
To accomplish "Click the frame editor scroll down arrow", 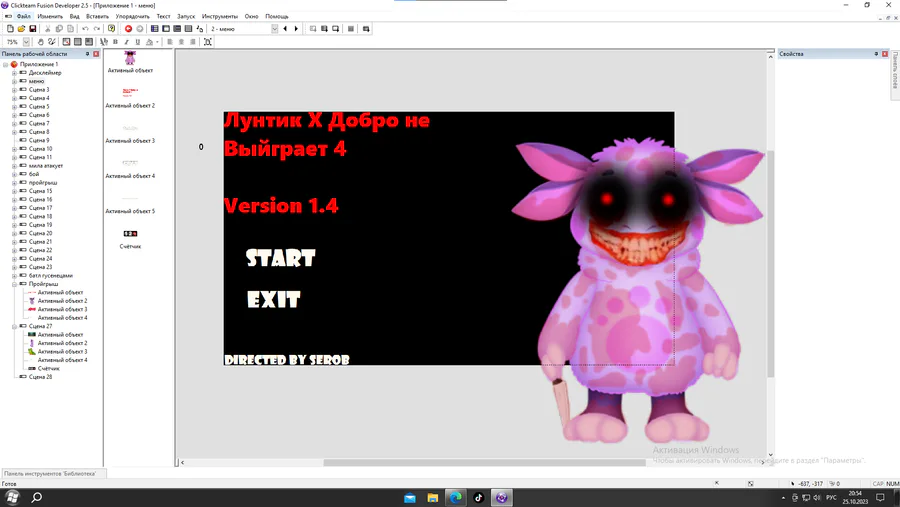I will (770, 455).
